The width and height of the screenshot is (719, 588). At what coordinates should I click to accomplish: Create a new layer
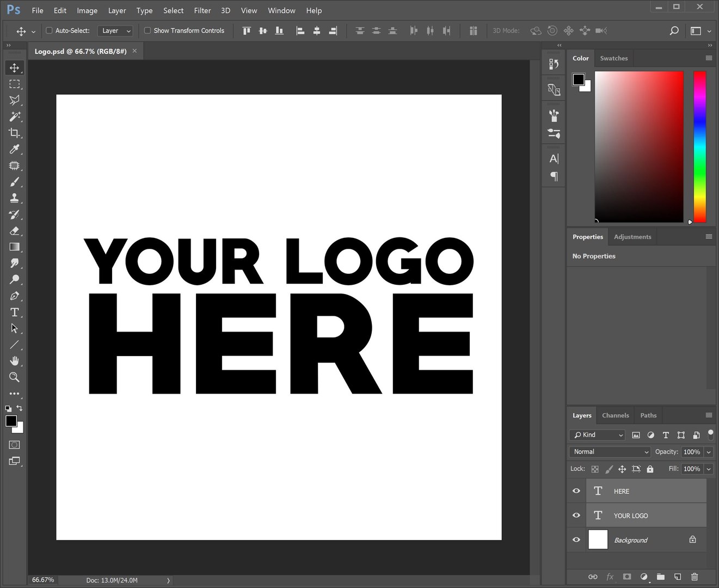pyautogui.click(x=678, y=577)
